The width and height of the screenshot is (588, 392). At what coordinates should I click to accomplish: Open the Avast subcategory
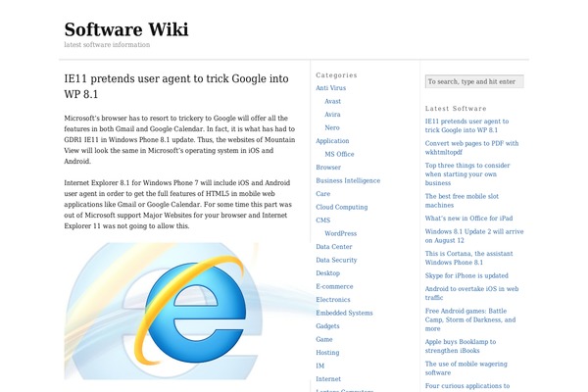(x=332, y=101)
